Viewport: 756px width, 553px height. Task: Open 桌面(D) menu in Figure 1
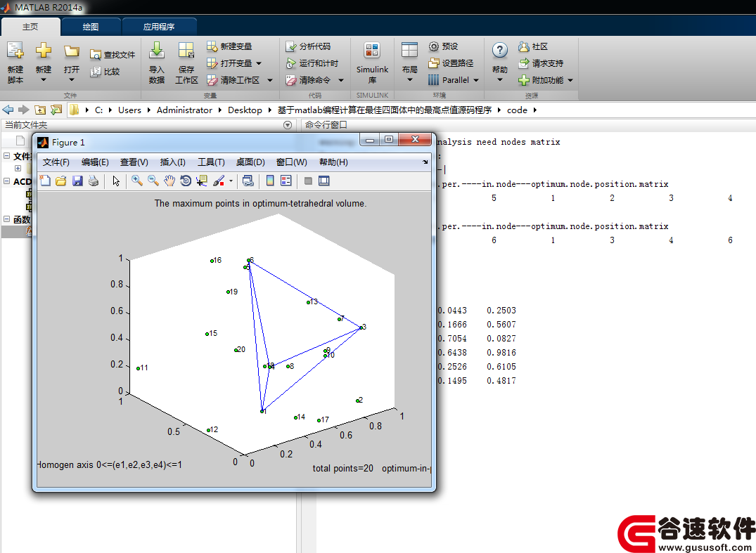coord(250,162)
